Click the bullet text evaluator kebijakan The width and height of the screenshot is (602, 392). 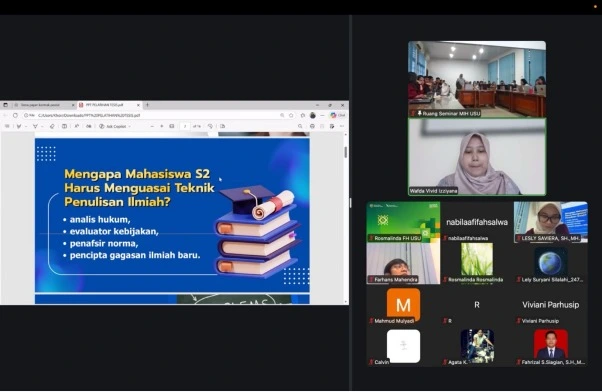point(114,232)
